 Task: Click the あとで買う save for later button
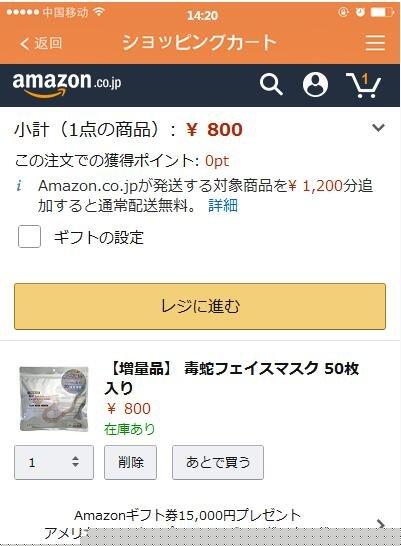click(218, 462)
